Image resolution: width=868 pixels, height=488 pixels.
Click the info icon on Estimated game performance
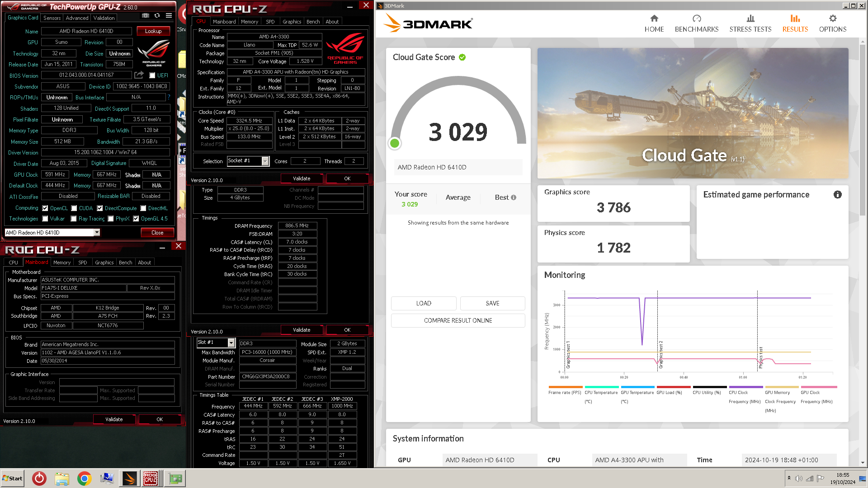tap(837, 195)
